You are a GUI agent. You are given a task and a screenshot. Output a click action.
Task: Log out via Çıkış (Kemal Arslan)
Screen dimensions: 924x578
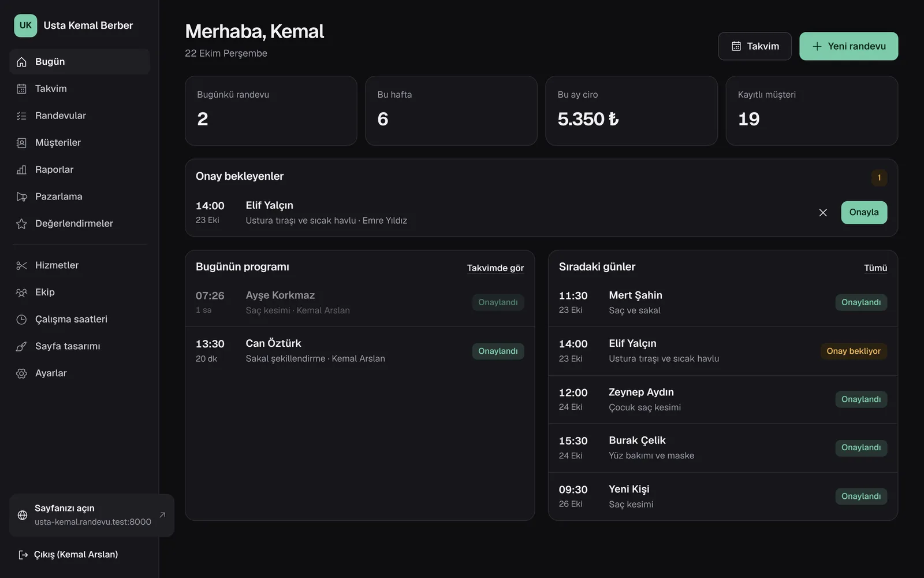pyautogui.click(x=68, y=555)
